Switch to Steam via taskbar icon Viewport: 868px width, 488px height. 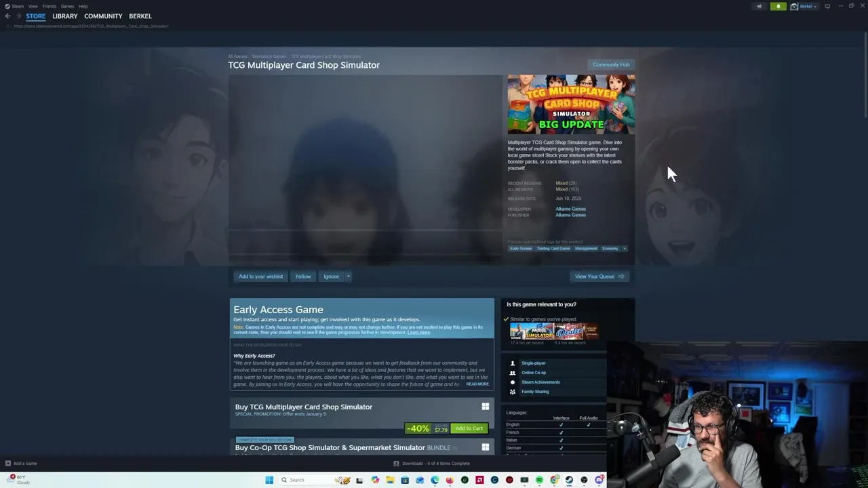click(569, 480)
